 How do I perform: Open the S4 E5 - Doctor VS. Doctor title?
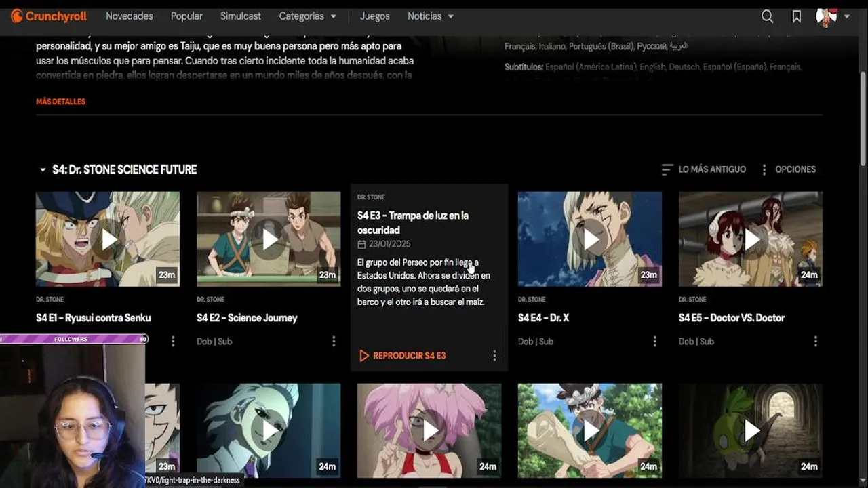tap(732, 317)
